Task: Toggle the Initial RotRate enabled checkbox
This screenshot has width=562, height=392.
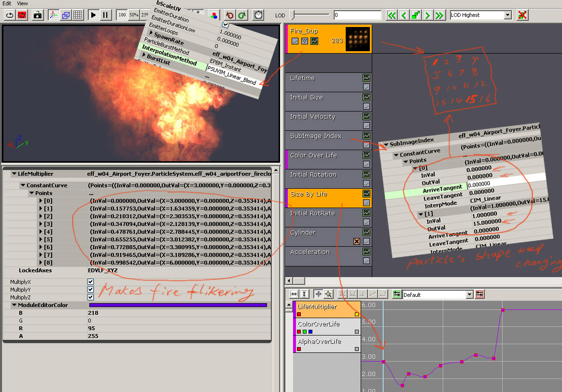Action: point(366,223)
